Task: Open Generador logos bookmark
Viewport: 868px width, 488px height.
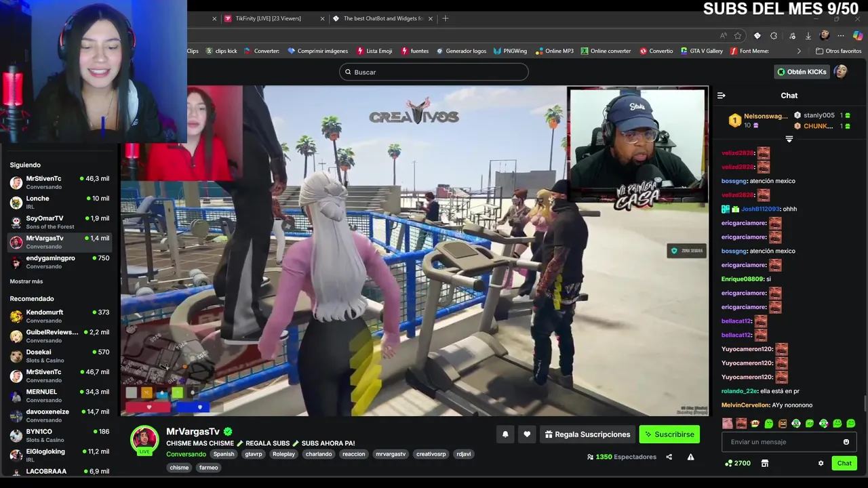Action: point(460,51)
